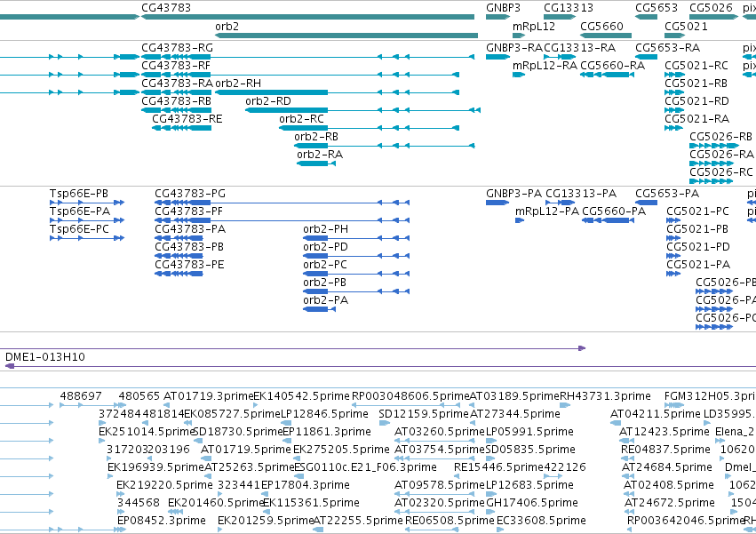Click the orb2-RA transcript
Screen dimensions: 756x534
pos(316,163)
